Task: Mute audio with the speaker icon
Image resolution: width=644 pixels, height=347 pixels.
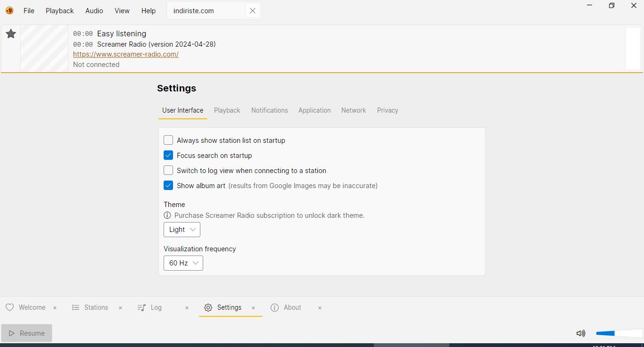Action: (581, 333)
